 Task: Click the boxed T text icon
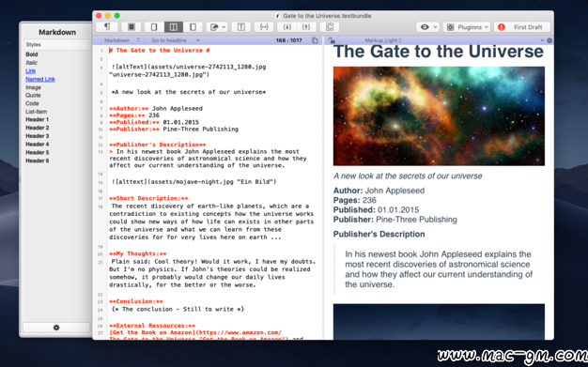(x=241, y=27)
